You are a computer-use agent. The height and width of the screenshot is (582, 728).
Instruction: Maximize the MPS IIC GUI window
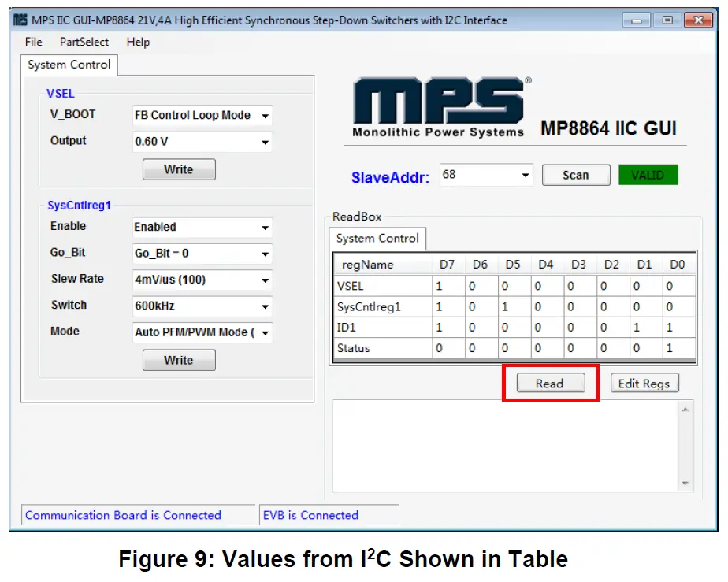(x=667, y=20)
